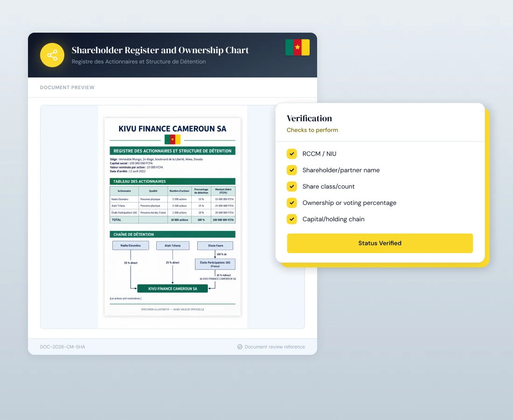Toggle the RCCM / NIU checkbox
Screen dimensions: 513x420
coord(292,154)
